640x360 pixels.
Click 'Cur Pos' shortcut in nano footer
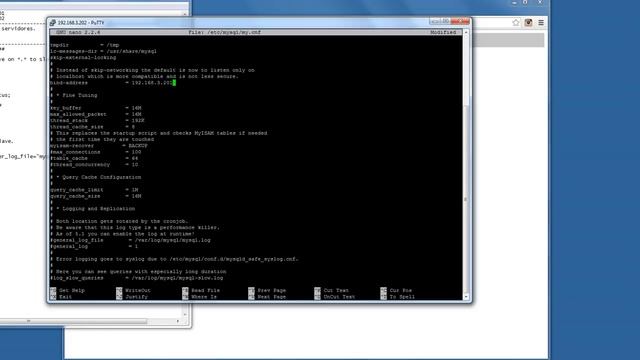coord(396,291)
